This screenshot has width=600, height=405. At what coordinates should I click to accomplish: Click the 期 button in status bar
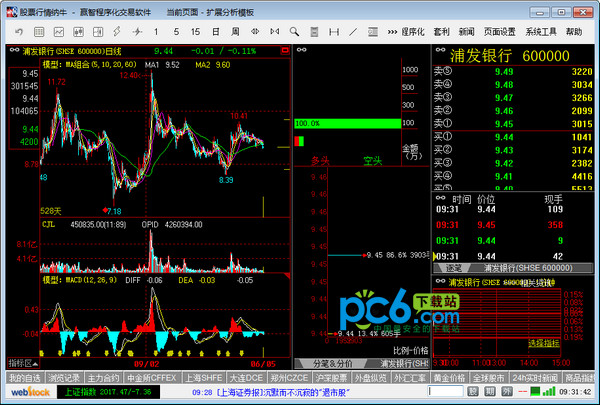[x=490, y=392]
